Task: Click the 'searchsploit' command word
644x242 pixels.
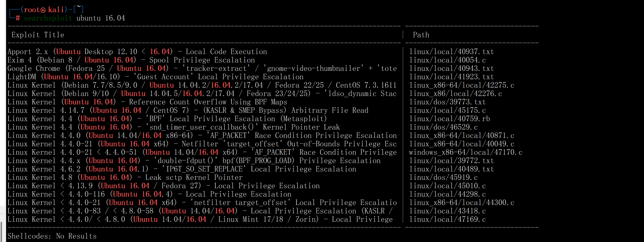Action: coord(48,18)
